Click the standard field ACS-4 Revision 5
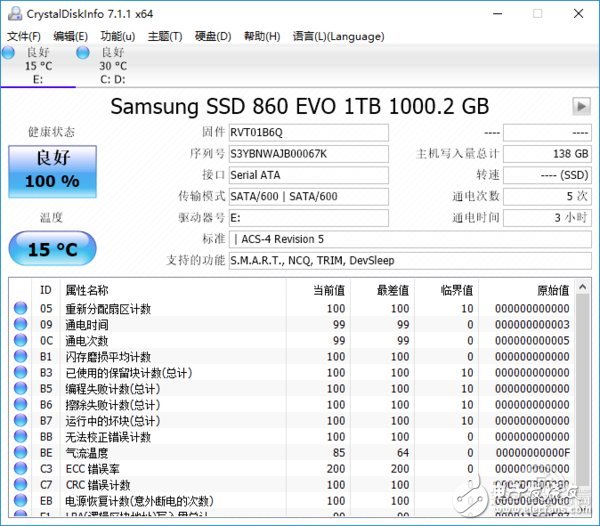600x526 pixels. pyautogui.click(x=410, y=239)
